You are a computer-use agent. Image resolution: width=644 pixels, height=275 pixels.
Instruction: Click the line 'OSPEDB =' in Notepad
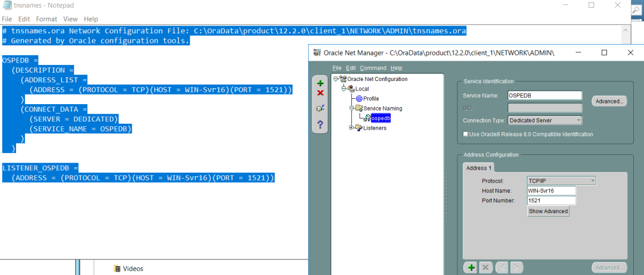point(20,60)
